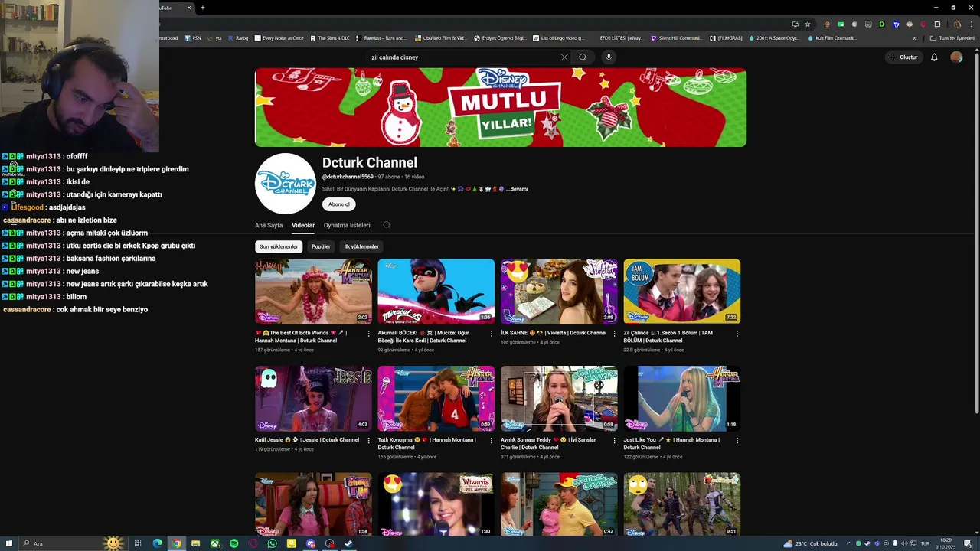Open more options for Just Like You video
Image resolution: width=980 pixels, height=551 pixels.
coord(737,441)
